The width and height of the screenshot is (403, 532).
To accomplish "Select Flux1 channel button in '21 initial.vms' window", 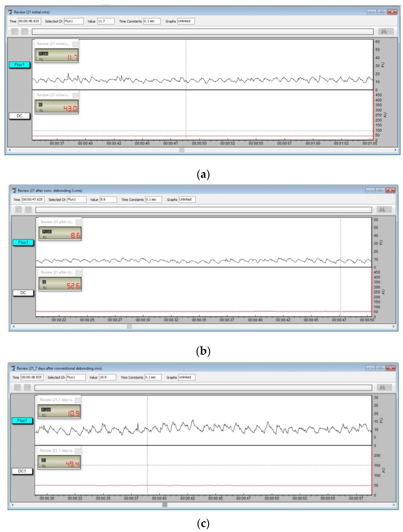I will pyautogui.click(x=20, y=65).
